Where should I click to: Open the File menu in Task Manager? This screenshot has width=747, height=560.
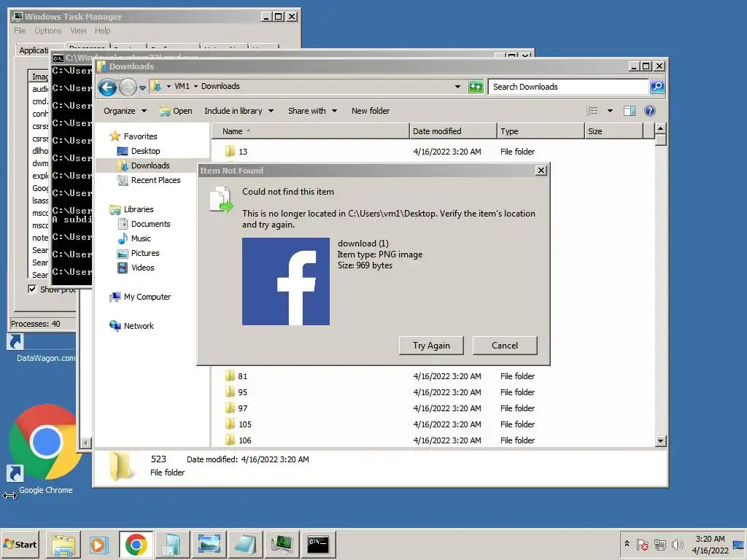click(20, 31)
